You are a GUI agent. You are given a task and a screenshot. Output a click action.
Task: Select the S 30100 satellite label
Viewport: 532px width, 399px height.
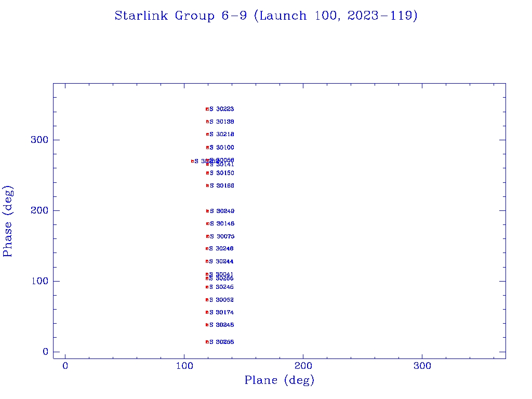tap(221, 148)
